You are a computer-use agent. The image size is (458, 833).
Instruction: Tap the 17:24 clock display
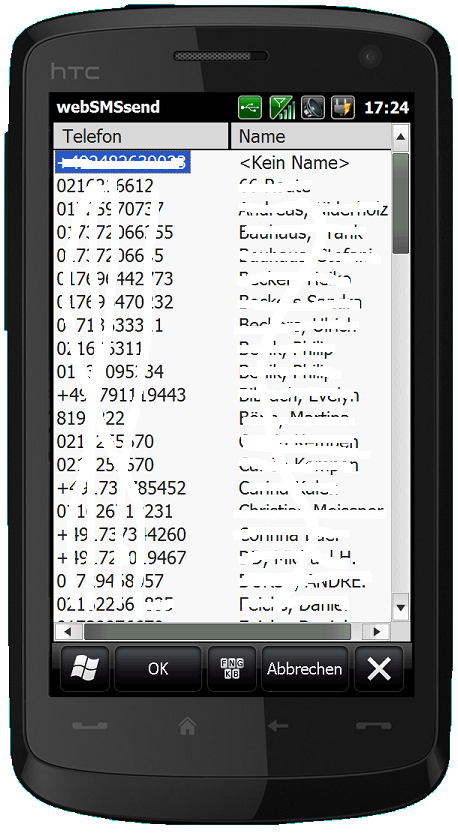[386, 107]
